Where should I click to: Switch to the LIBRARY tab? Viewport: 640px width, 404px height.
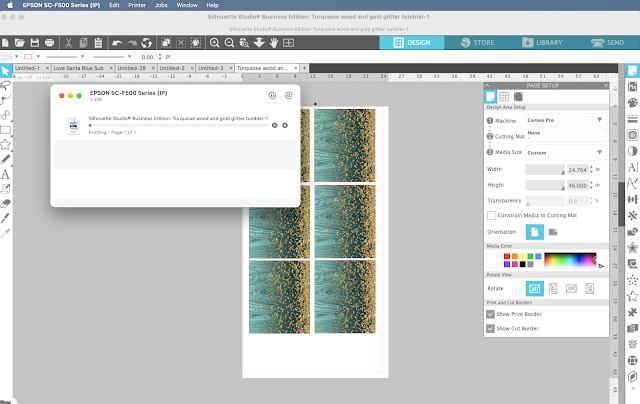[542, 42]
